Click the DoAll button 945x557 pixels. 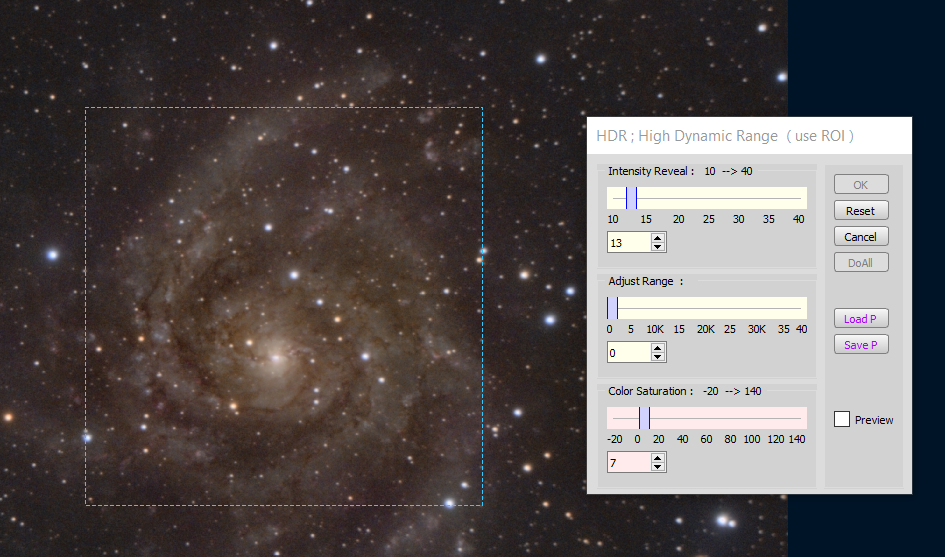(861, 262)
